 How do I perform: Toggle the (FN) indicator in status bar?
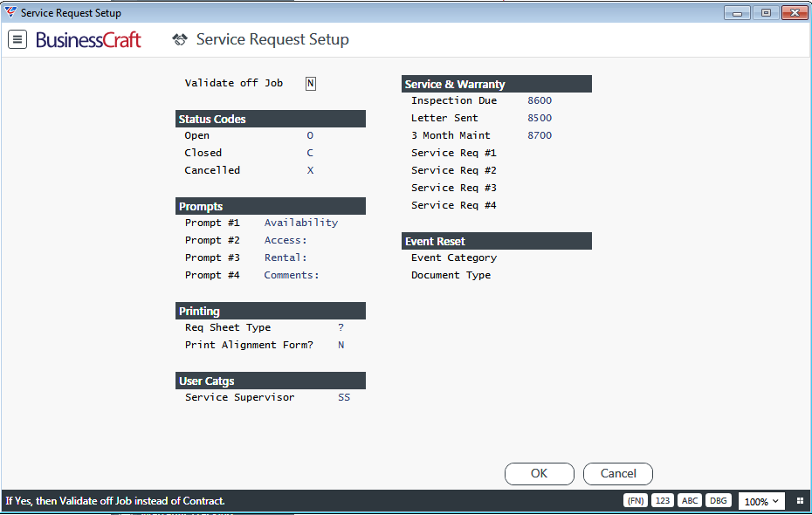click(636, 501)
